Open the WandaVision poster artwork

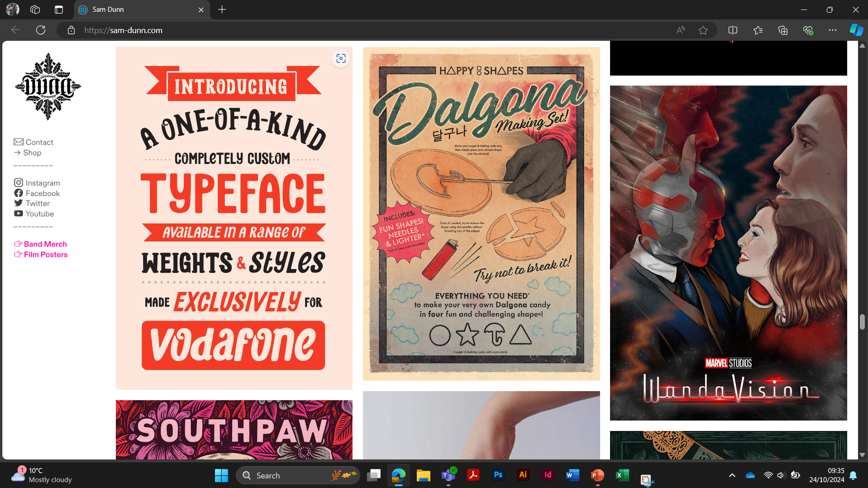[x=729, y=253]
